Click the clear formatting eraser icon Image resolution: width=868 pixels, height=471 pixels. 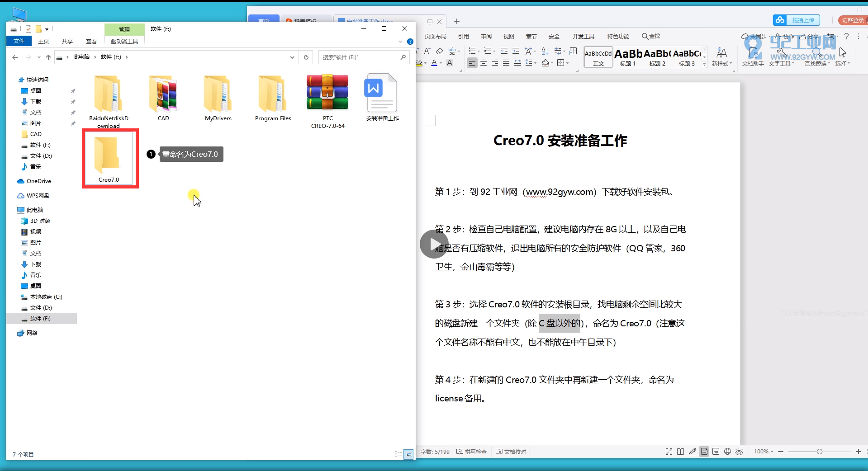click(x=439, y=51)
